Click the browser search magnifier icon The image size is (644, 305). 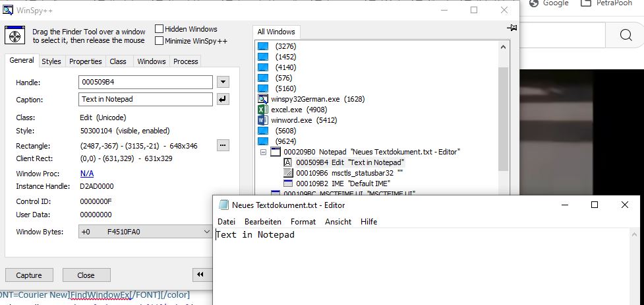tap(626, 36)
